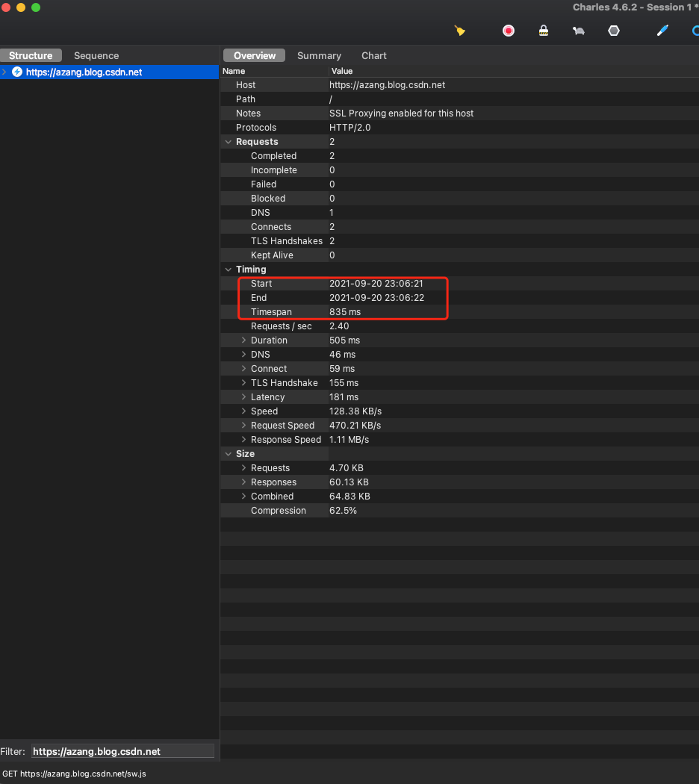This screenshot has width=699, height=784.
Task: Expand the Latency row
Action: click(x=243, y=396)
